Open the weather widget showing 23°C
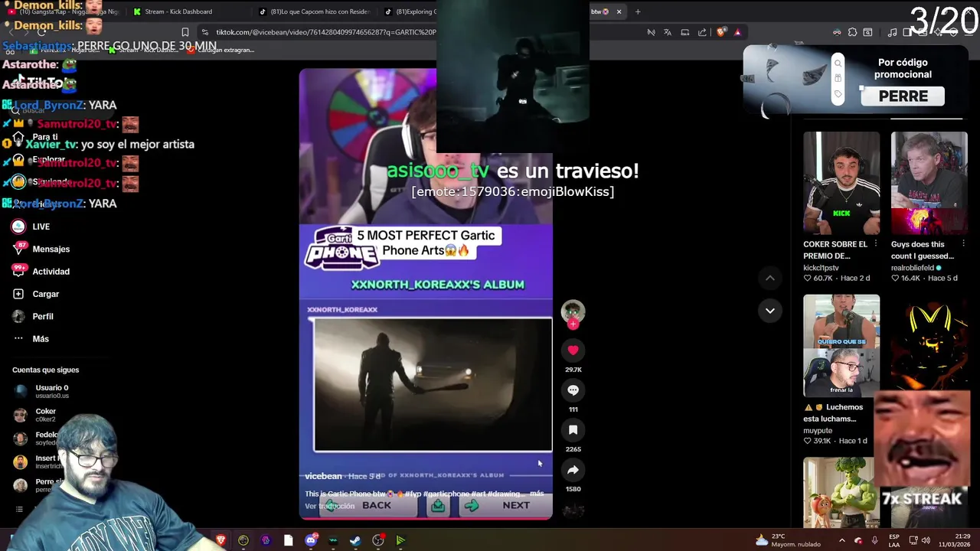This screenshot has width=980, height=551. (x=788, y=540)
